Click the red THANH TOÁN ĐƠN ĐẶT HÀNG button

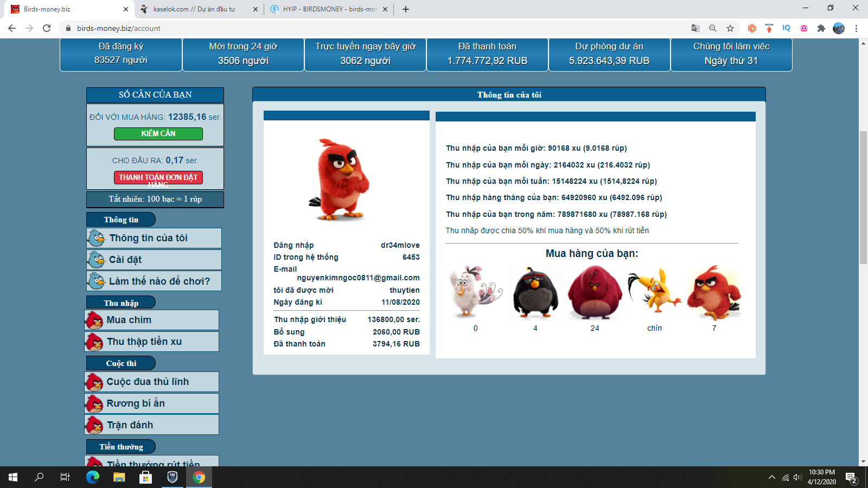pyautogui.click(x=158, y=178)
